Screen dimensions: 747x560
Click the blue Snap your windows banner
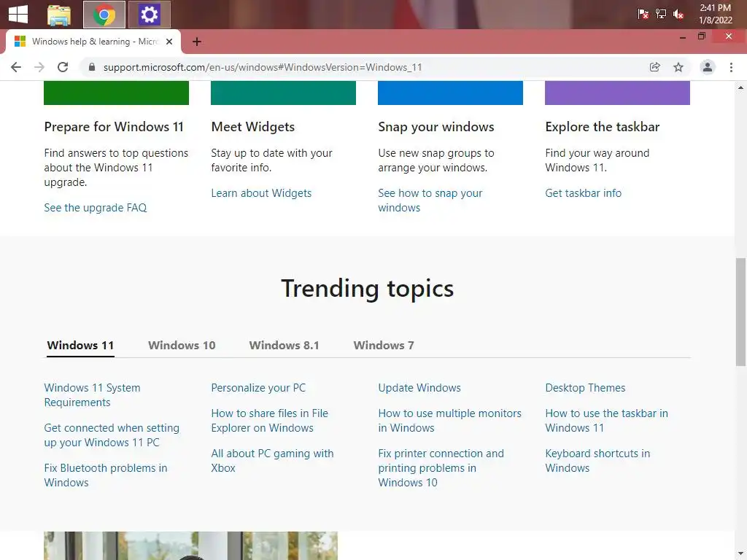tap(450, 93)
